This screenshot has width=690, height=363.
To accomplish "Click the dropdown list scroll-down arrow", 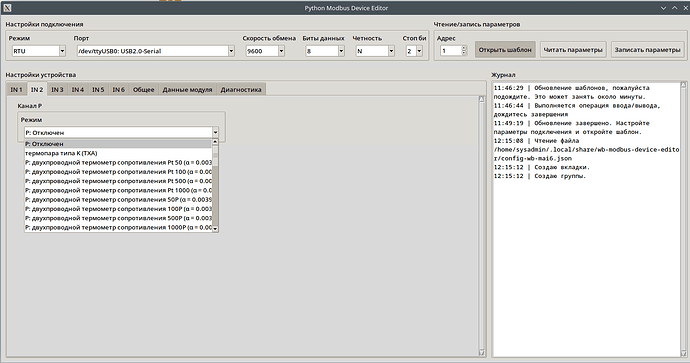I will click(215, 229).
